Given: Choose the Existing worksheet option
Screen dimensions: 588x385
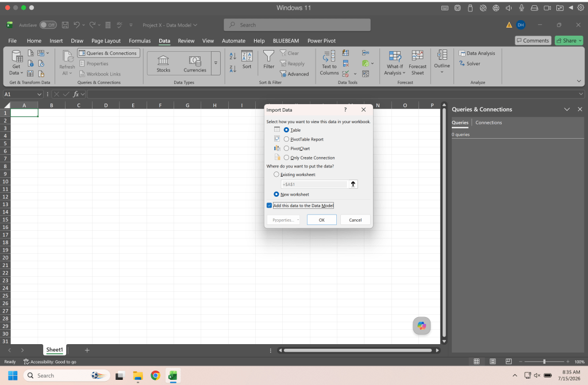Looking at the screenshot, I should (276, 174).
